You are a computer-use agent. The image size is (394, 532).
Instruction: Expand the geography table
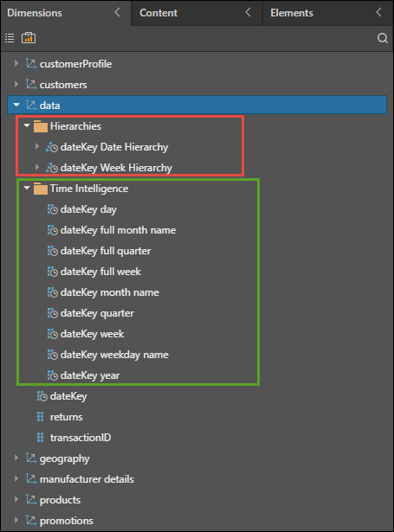[x=16, y=458]
